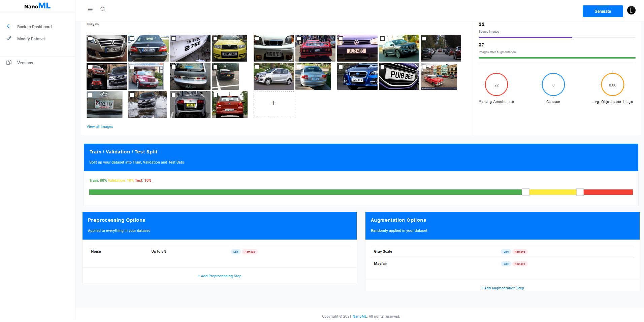
Task: Tick checkbox on yellow Skoda image
Action: (x=215, y=38)
